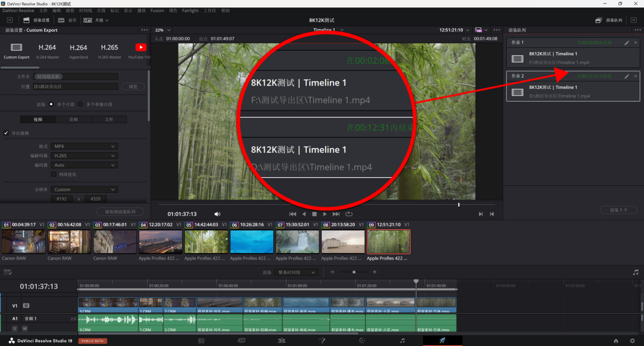Switch to 音频 audio settings tab
This screenshot has width=644, height=346.
(x=73, y=119)
